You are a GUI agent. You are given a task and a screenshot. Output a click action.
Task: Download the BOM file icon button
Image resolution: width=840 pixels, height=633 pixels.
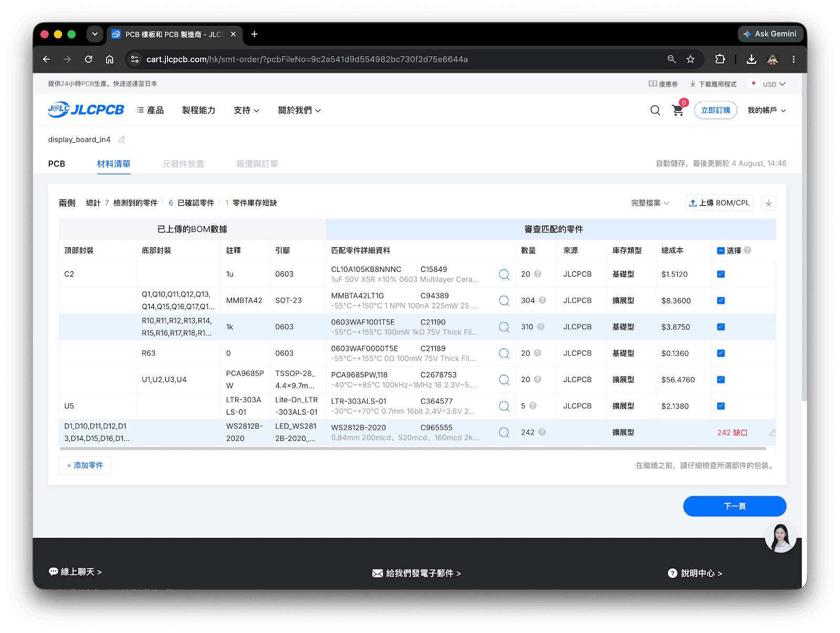[x=769, y=203]
